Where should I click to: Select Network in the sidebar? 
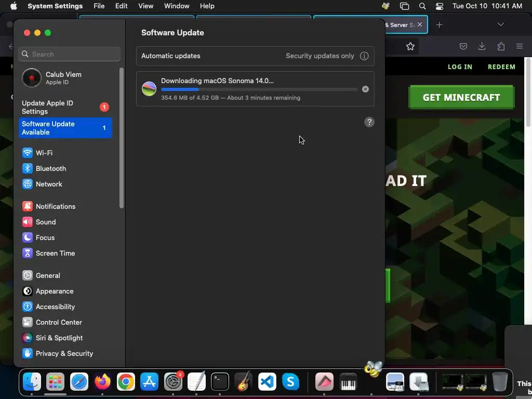[x=42, y=184]
